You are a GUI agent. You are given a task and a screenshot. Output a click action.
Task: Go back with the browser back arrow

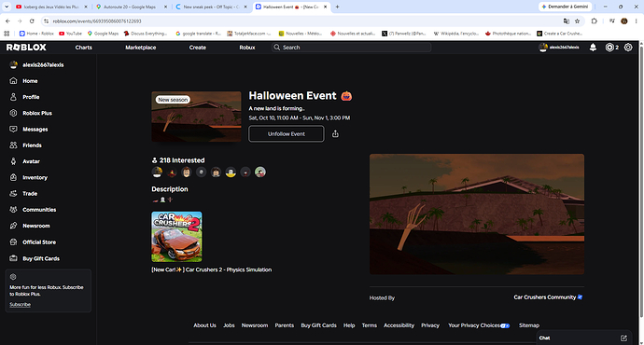(7, 21)
